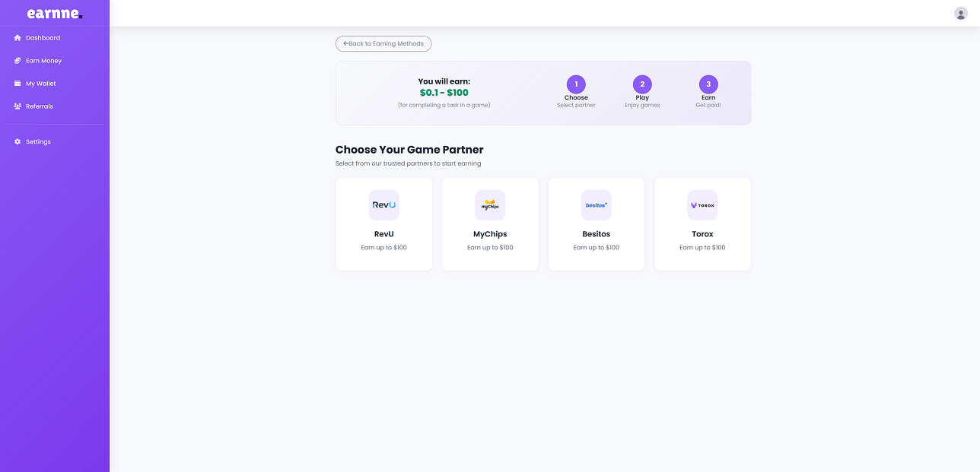Click the user avatar icon

(x=960, y=13)
